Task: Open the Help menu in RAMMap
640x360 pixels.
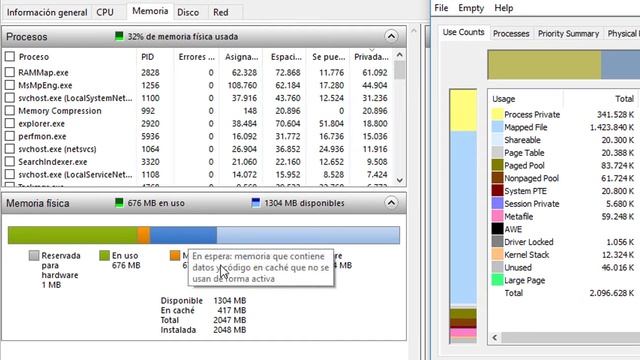Action: click(x=504, y=8)
